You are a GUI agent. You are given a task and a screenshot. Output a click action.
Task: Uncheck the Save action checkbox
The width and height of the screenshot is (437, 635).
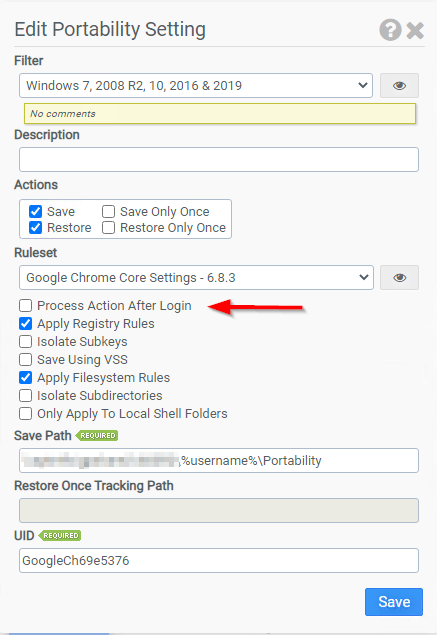point(35,211)
